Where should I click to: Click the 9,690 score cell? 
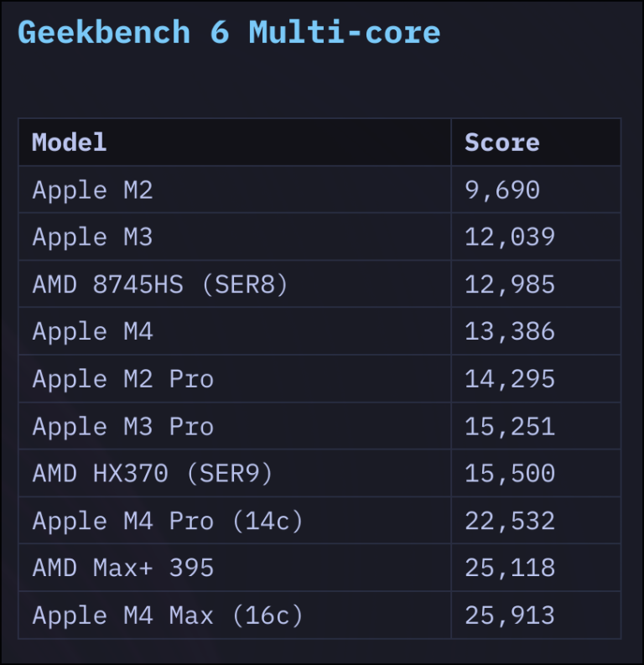501,190
